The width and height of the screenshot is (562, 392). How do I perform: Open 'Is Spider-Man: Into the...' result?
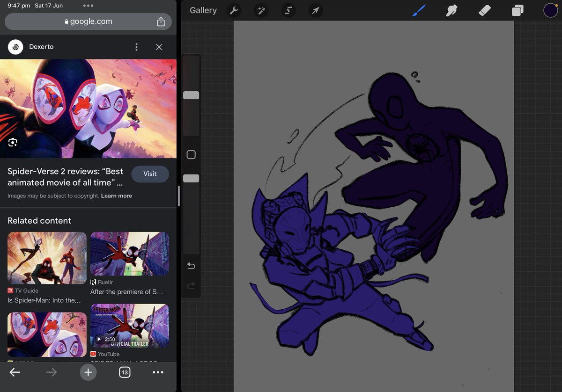tap(44, 300)
